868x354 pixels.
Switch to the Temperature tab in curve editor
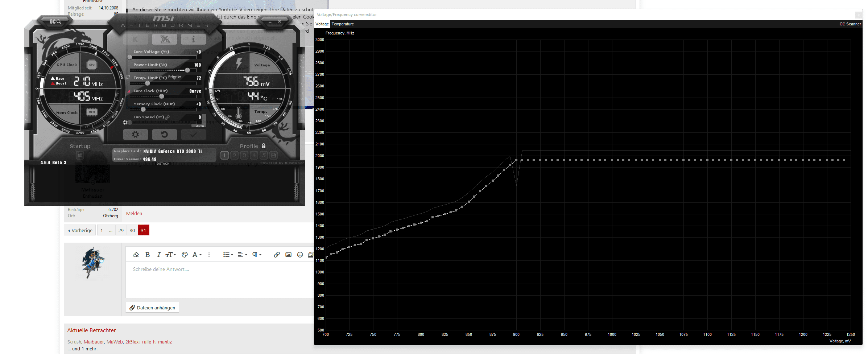(343, 24)
